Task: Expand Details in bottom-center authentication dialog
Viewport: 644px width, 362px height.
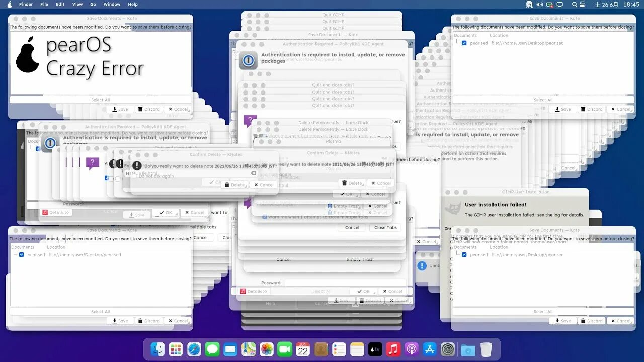Action: [x=254, y=291]
